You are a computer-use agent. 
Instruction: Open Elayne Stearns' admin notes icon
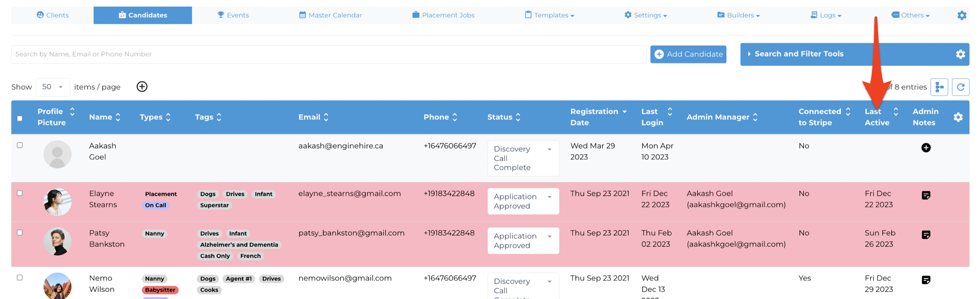pos(926,195)
